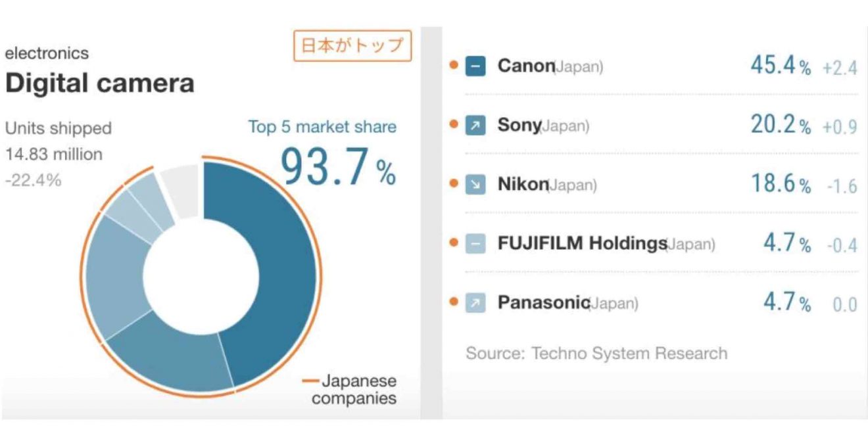Click the Panasonic upward arrow icon
Viewport: 868px width, 447px height.
coord(475,303)
